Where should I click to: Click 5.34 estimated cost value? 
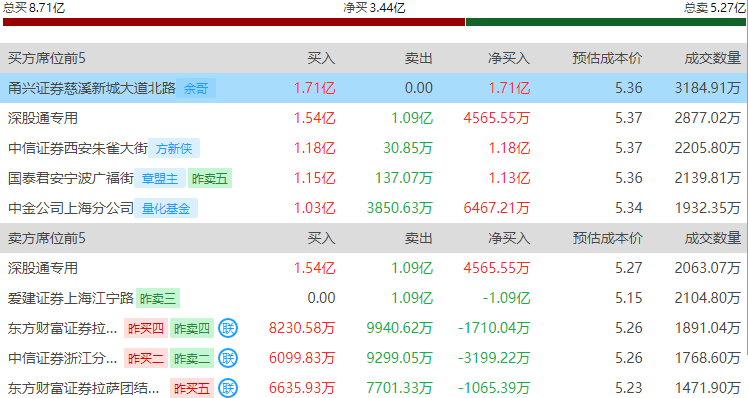[628, 209]
